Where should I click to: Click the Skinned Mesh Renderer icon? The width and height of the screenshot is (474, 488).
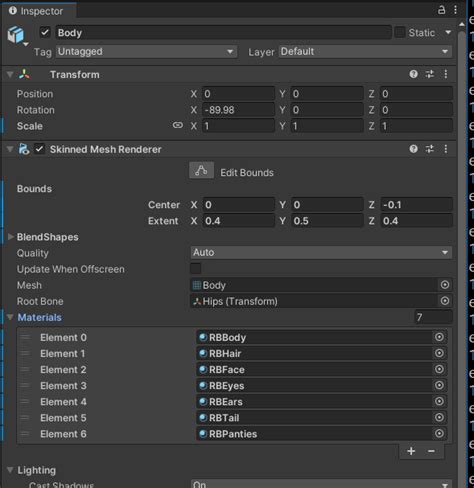point(24,149)
